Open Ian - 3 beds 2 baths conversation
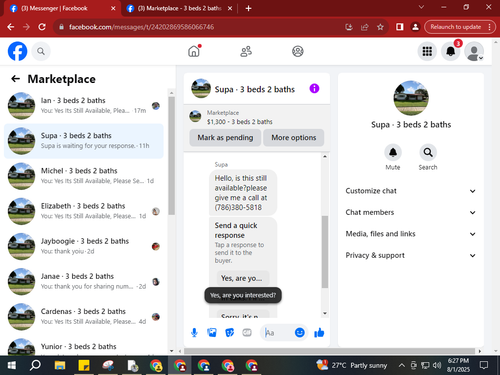Image resolution: width=500 pixels, height=375 pixels. tap(83, 106)
